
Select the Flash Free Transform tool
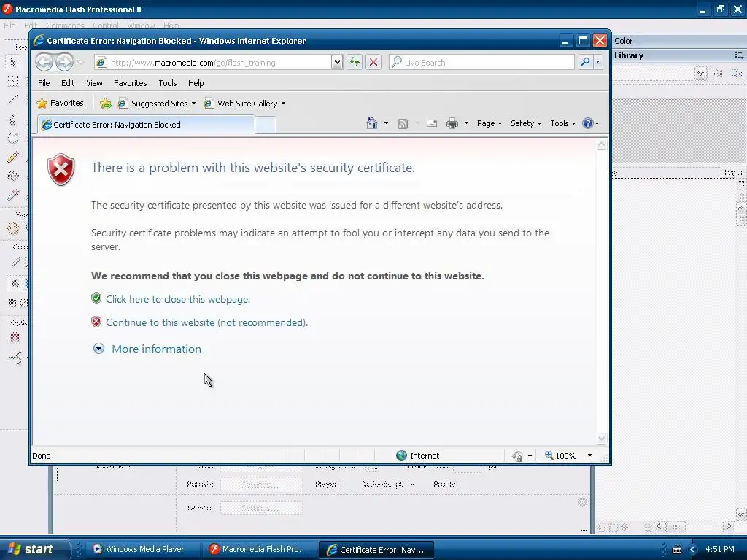pyautogui.click(x=13, y=81)
